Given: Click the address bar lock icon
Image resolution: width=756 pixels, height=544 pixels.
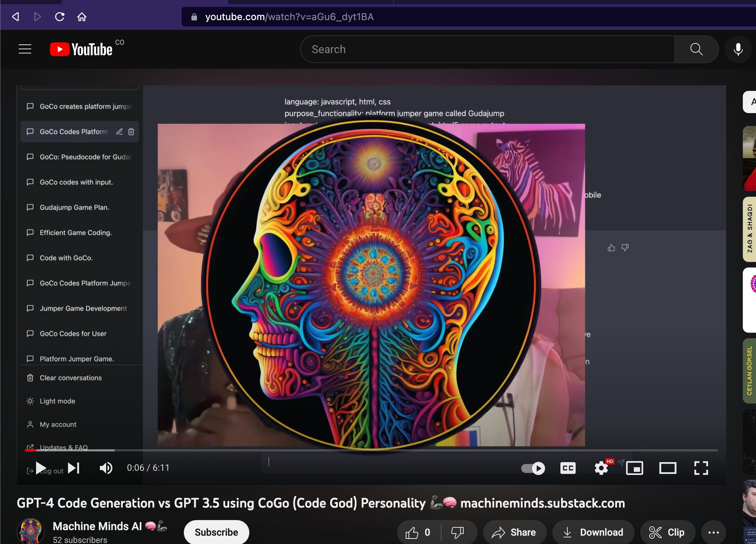Looking at the screenshot, I should point(194,17).
